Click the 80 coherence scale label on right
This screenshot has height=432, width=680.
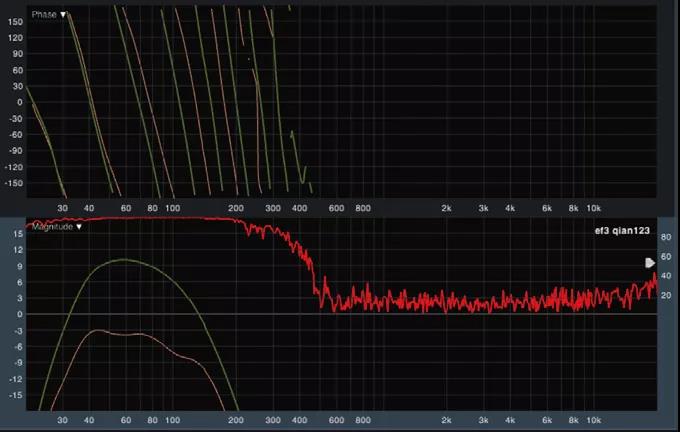pos(666,239)
